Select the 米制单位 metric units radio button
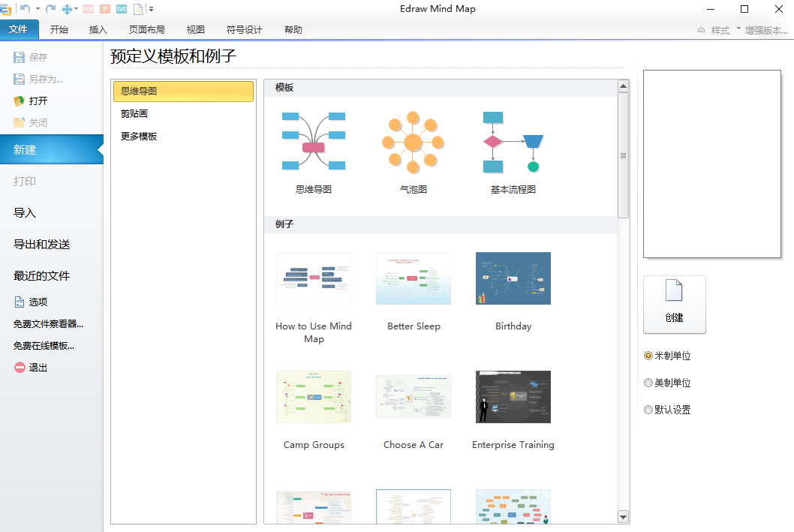 click(648, 356)
